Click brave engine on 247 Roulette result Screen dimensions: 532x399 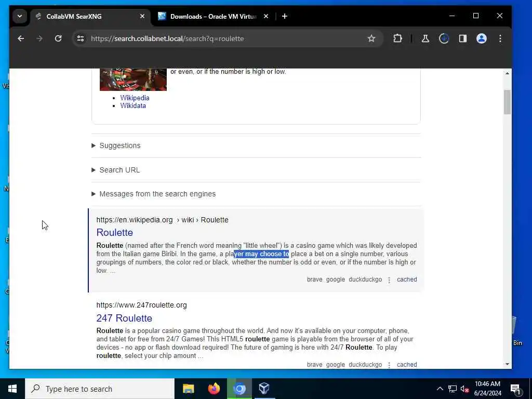(314, 365)
